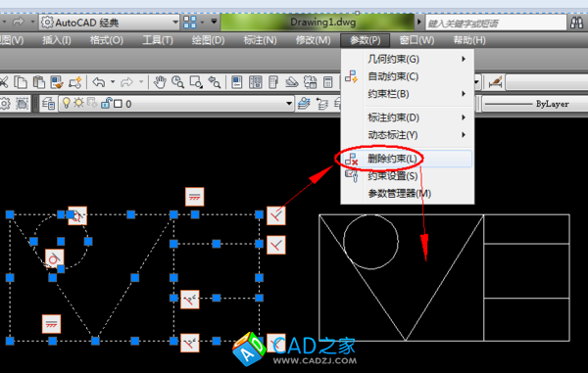588x373 pixels.
Task: Select the Pan hand tool icon
Action: (x=160, y=82)
